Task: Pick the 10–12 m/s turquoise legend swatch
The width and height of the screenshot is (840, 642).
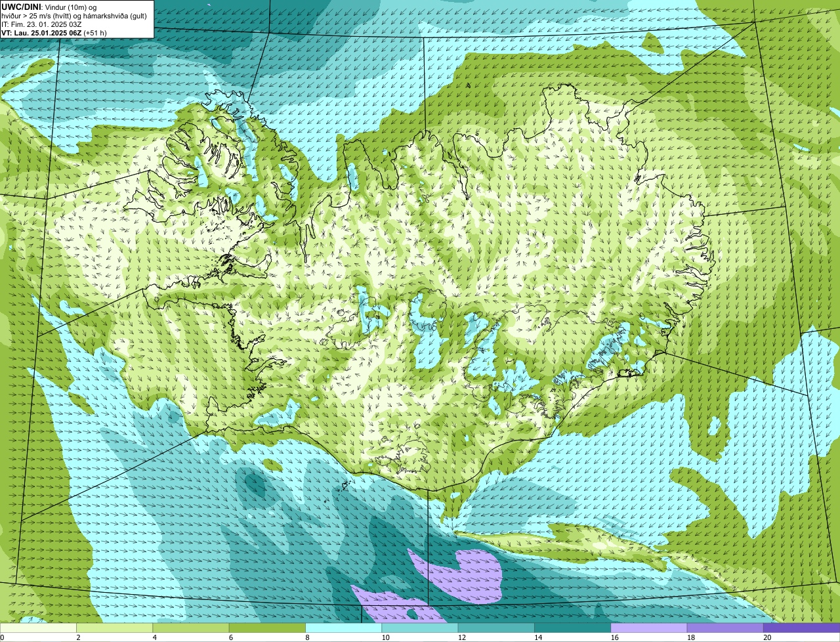Action: [420, 628]
